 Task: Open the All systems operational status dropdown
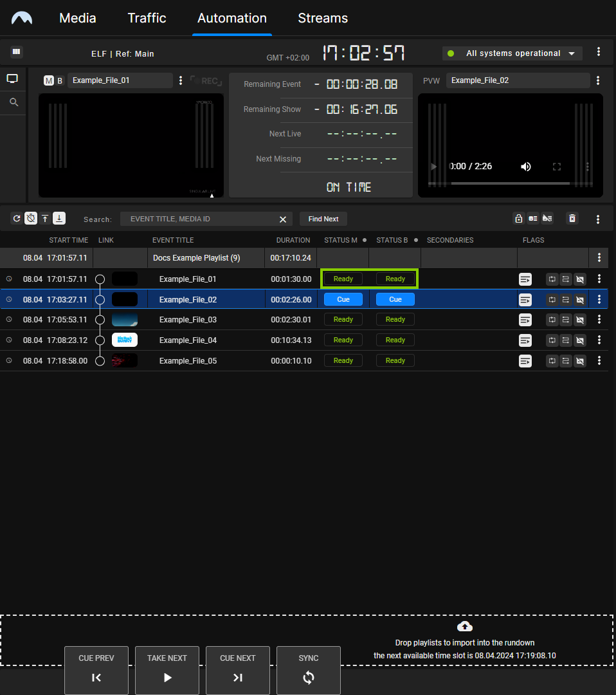511,53
